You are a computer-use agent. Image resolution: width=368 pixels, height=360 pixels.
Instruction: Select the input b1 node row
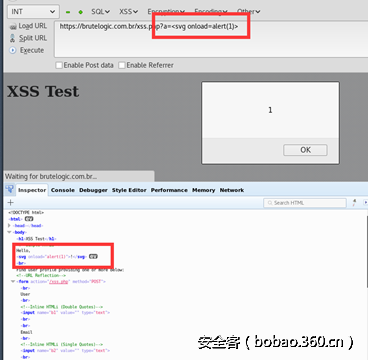pos(65,313)
